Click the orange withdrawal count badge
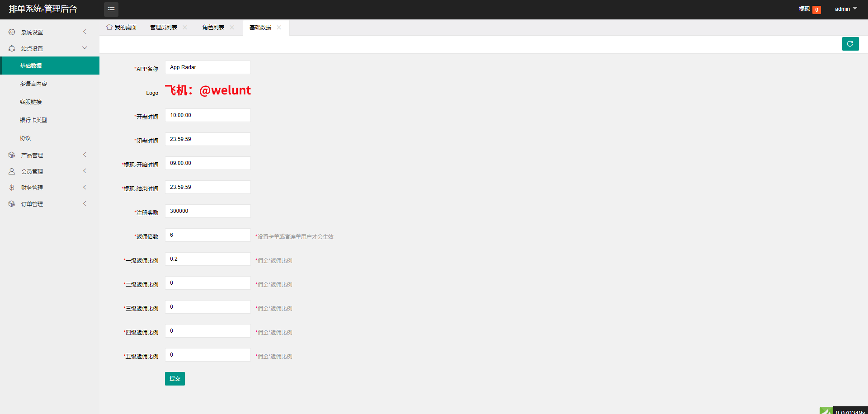Screen dimensions: 868x414 pyautogui.click(x=816, y=10)
